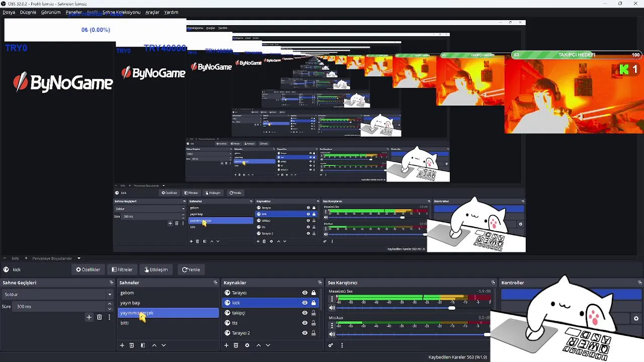Open the Yardım menu
The image size is (644, 362).
pos(171,12)
